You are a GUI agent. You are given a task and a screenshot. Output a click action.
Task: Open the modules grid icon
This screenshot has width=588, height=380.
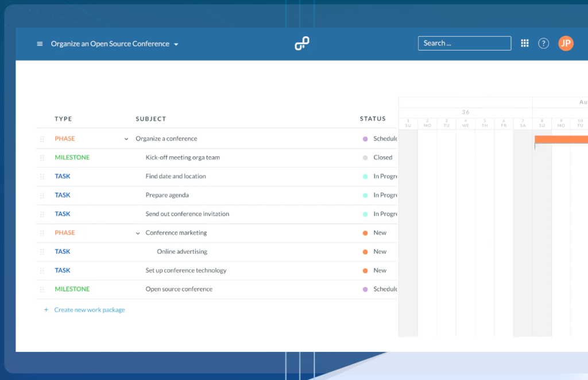click(524, 44)
